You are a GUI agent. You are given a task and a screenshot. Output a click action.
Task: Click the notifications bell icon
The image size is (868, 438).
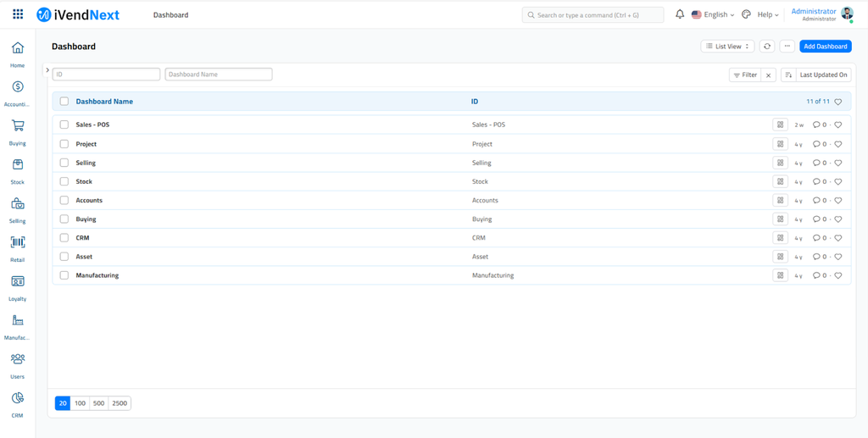click(x=680, y=14)
